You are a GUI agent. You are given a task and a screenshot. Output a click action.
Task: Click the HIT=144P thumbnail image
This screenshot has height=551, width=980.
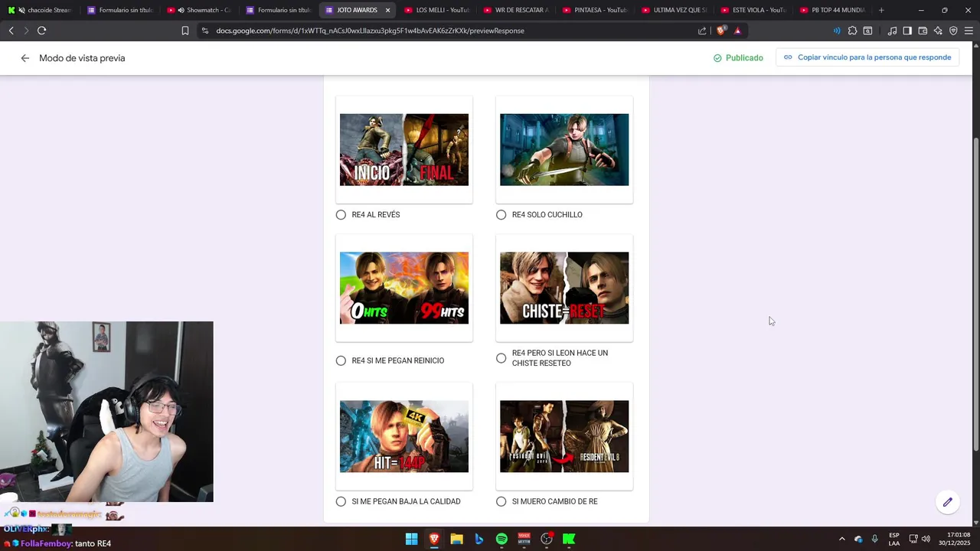pyautogui.click(x=404, y=436)
